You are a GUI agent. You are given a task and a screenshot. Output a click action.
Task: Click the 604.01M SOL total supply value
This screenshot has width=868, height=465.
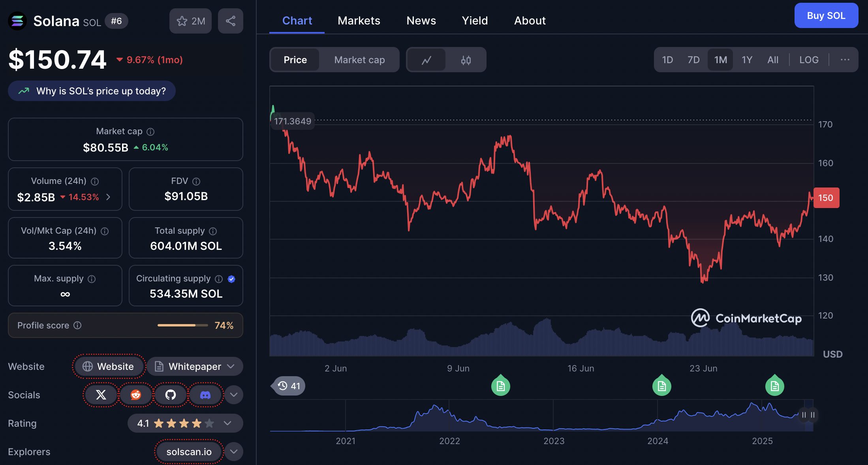point(186,246)
